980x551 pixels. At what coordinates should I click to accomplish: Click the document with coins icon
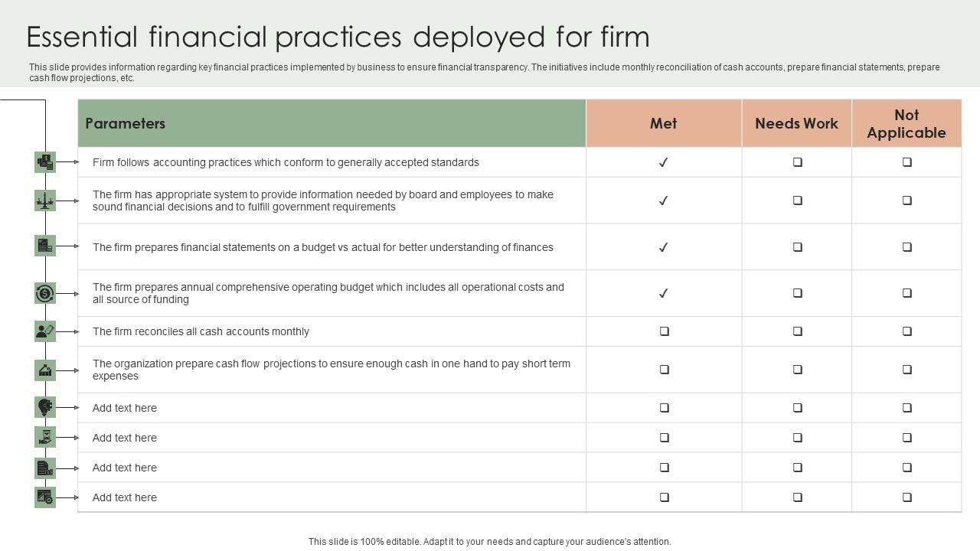45,468
